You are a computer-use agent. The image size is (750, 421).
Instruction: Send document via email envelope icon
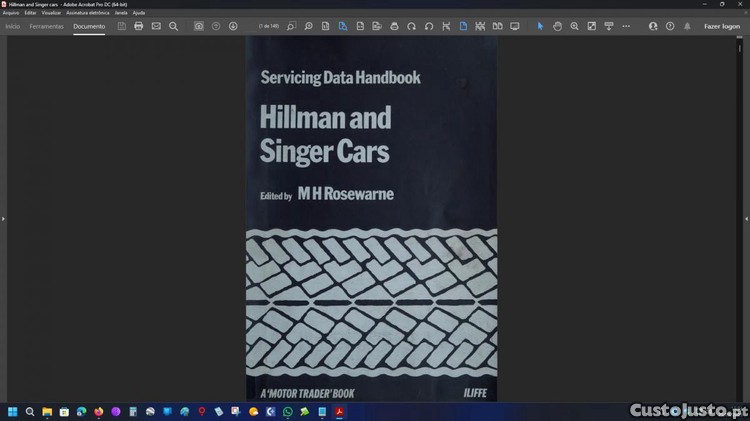(x=156, y=26)
